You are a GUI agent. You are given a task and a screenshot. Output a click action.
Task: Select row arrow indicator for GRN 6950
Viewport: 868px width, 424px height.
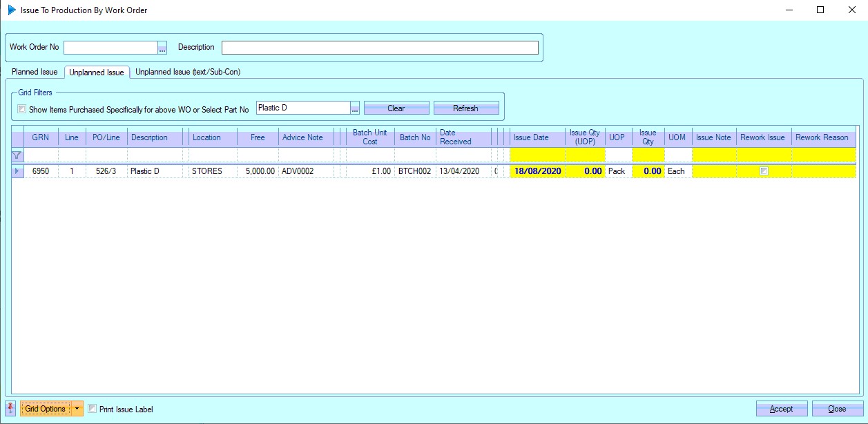pyautogui.click(x=17, y=171)
